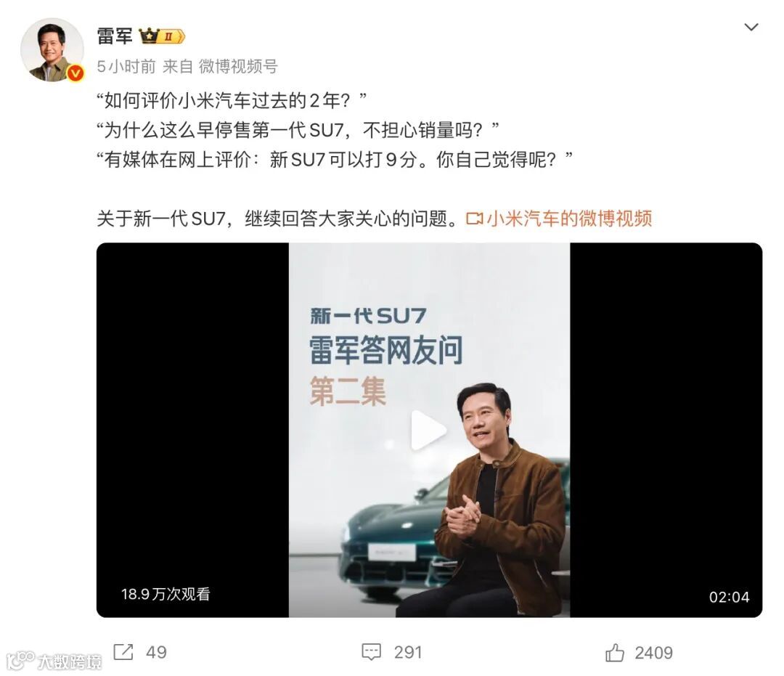
Task: Play the video with center play button
Action: click(428, 430)
